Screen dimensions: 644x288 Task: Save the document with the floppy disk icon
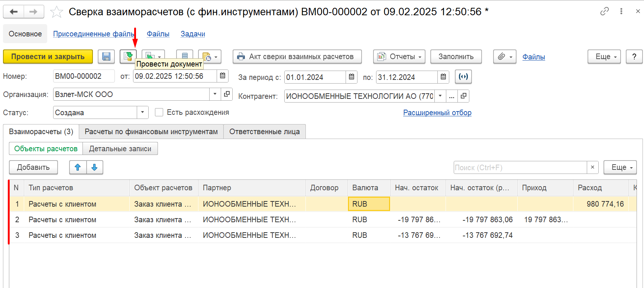tap(106, 56)
